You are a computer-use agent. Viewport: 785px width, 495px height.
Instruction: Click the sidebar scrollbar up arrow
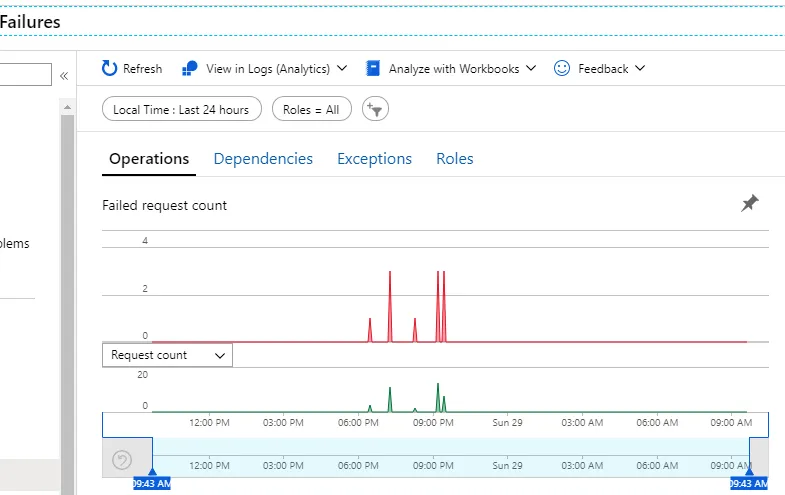pyautogui.click(x=68, y=107)
